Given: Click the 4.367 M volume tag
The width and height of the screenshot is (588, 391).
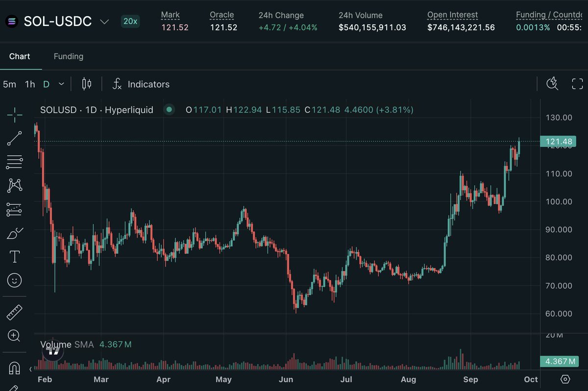Looking at the screenshot, I should point(559,362).
